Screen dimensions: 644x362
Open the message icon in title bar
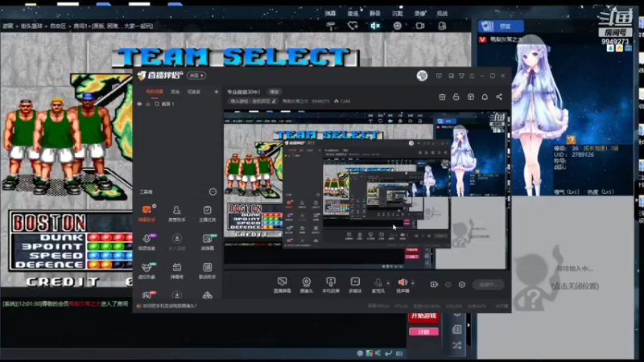point(439,76)
